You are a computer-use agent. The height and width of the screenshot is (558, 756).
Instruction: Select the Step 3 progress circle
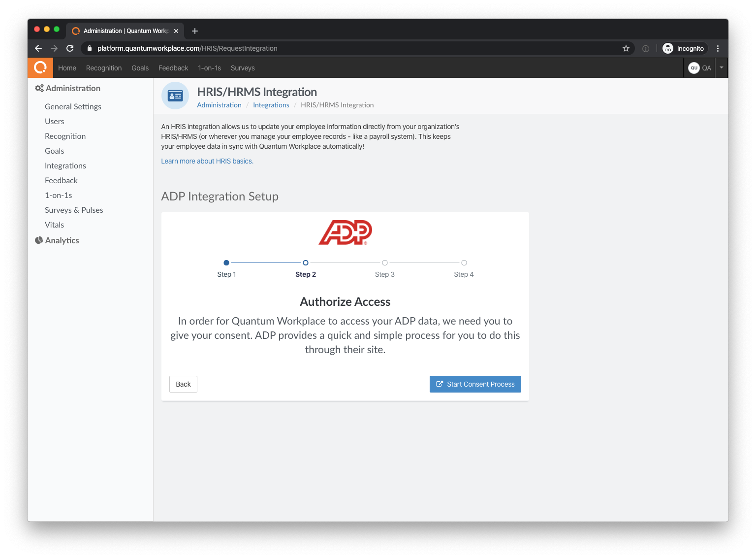click(x=385, y=263)
